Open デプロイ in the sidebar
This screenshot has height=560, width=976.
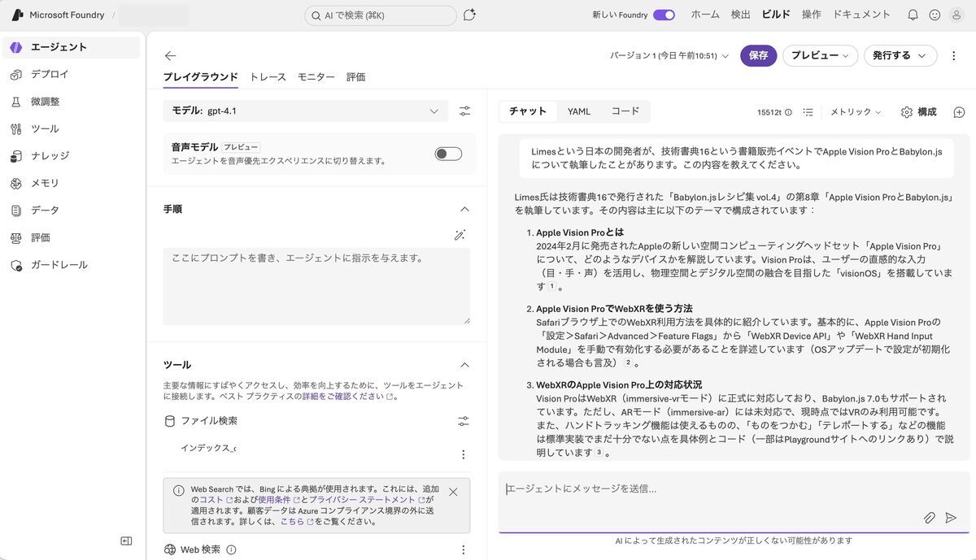click(71, 74)
